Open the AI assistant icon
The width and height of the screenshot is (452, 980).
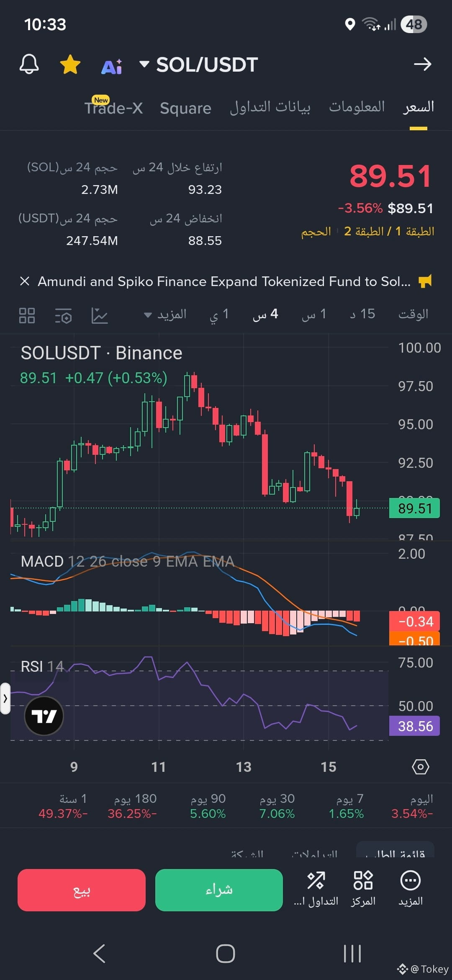pyautogui.click(x=112, y=66)
